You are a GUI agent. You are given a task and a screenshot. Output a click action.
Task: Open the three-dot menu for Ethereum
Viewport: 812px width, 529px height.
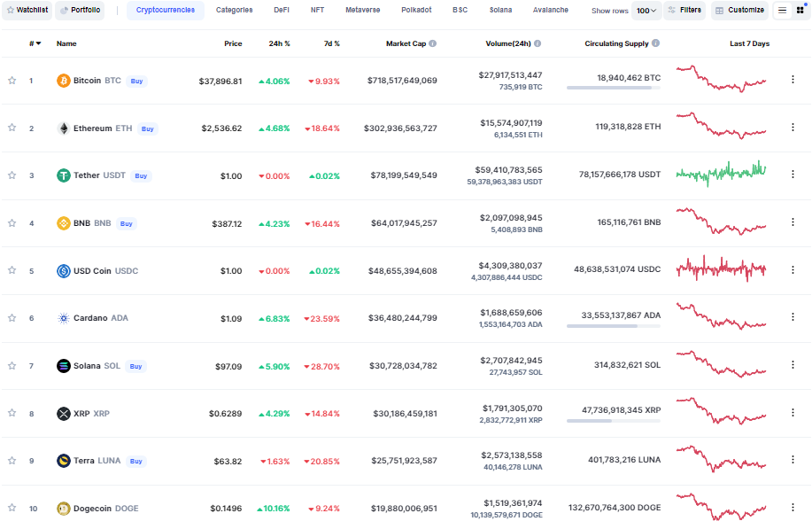pos(793,127)
